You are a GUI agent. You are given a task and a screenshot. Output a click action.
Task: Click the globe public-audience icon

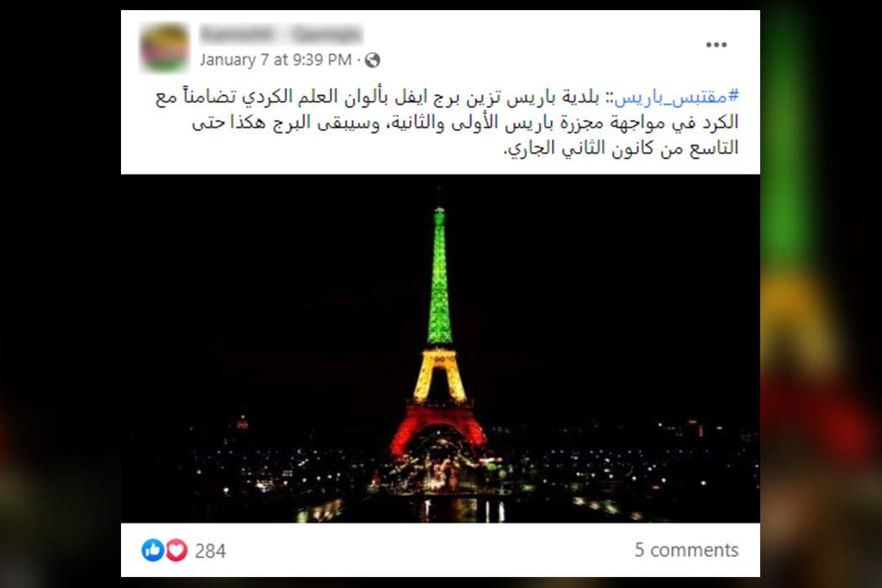click(x=372, y=60)
